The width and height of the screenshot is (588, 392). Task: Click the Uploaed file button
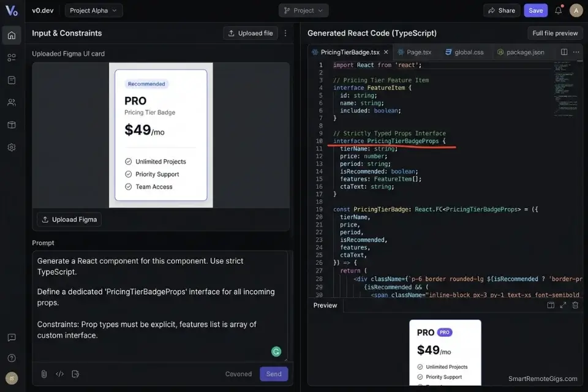click(250, 33)
